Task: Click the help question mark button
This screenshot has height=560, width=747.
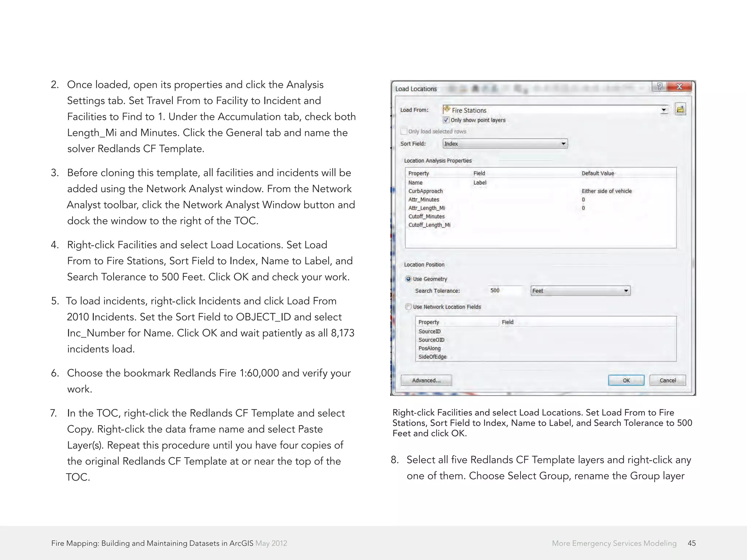Action: (659, 86)
